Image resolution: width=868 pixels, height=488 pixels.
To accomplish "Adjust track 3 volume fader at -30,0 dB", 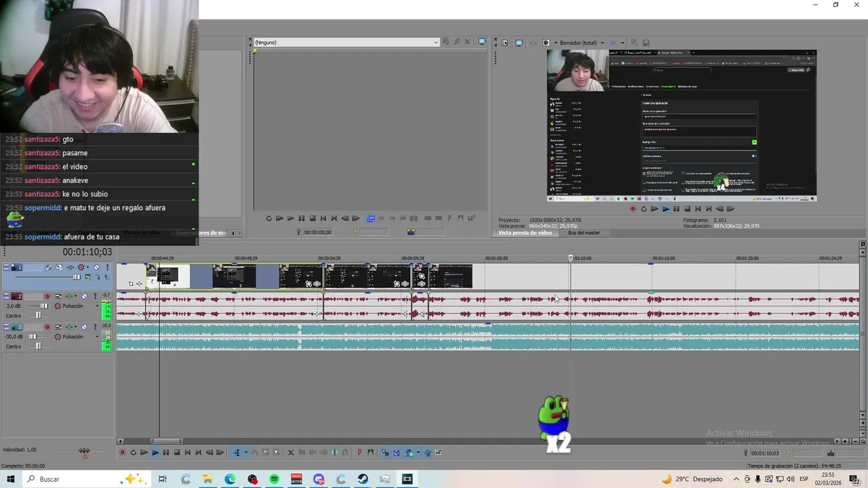I will (x=33, y=337).
